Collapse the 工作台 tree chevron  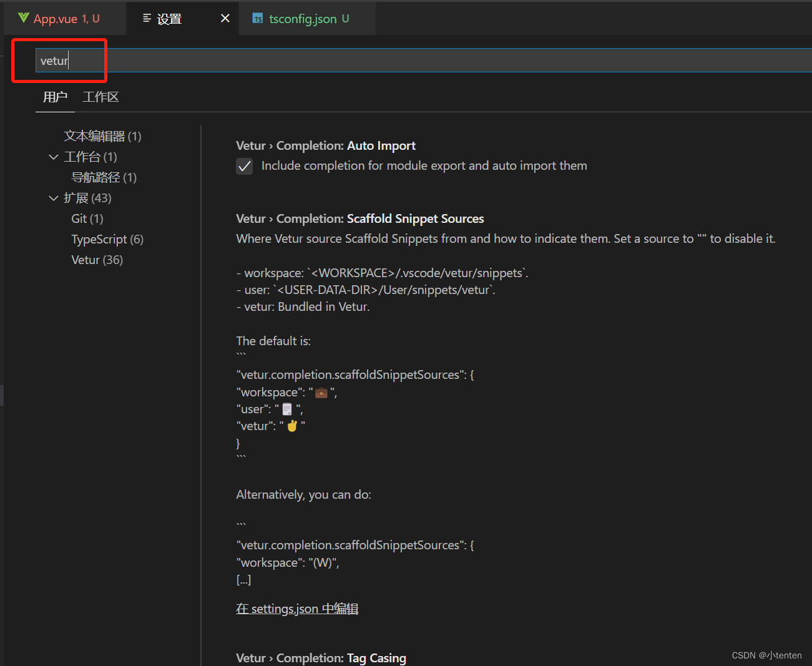54,157
